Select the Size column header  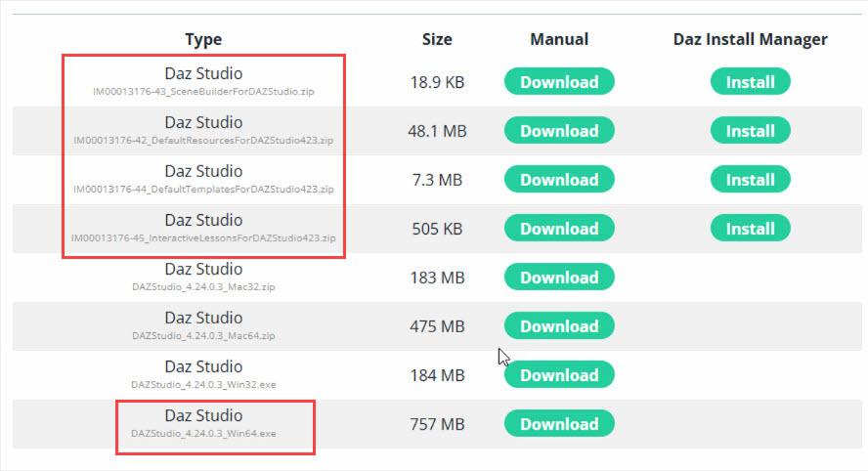click(x=437, y=39)
